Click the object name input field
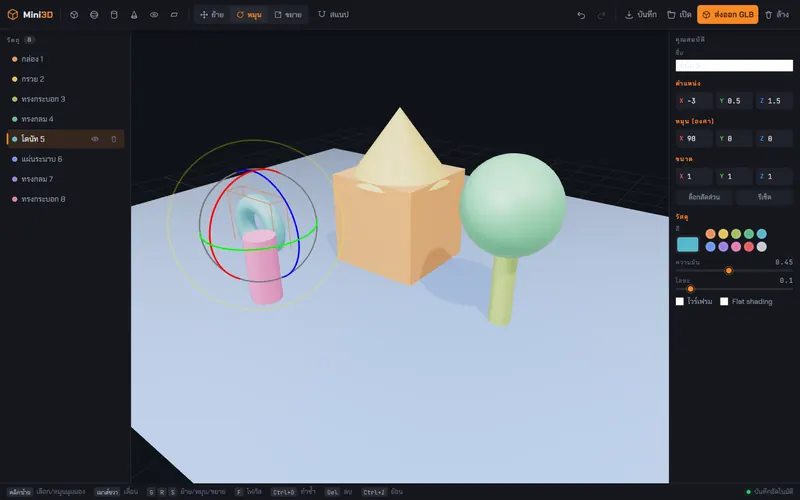Image resolution: width=800 pixels, height=500 pixels. pos(734,65)
